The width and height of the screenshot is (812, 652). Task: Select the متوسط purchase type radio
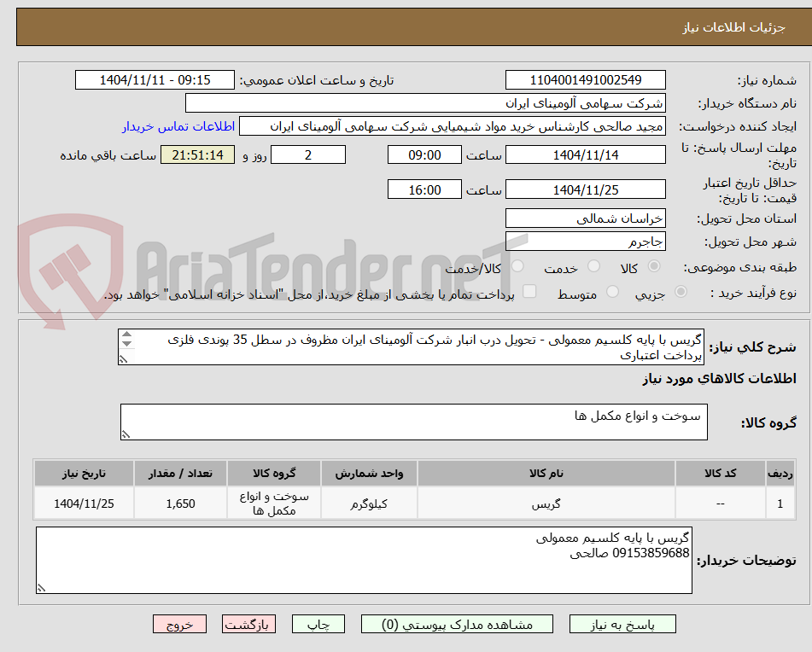click(612, 292)
